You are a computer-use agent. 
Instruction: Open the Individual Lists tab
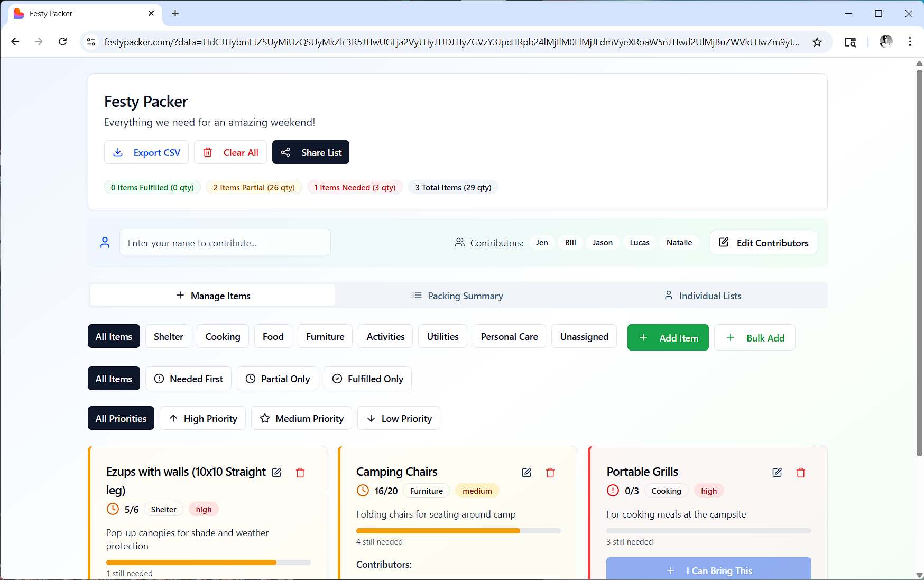point(703,296)
